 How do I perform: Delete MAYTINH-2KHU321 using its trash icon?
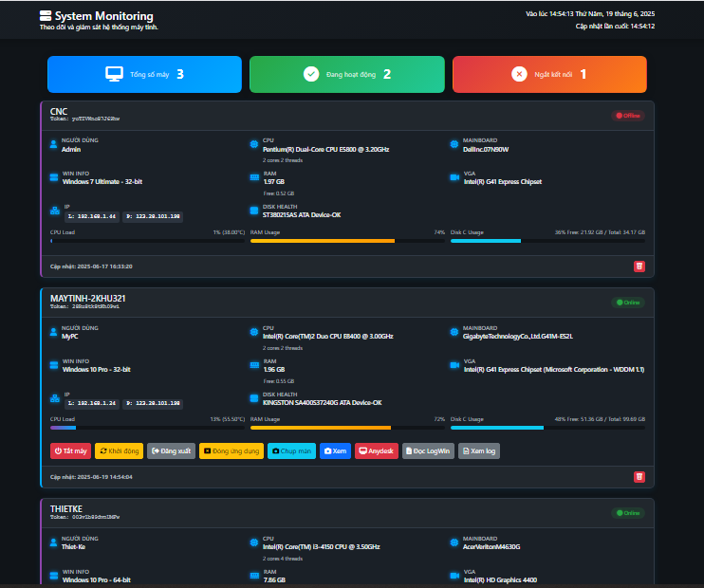(x=639, y=477)
